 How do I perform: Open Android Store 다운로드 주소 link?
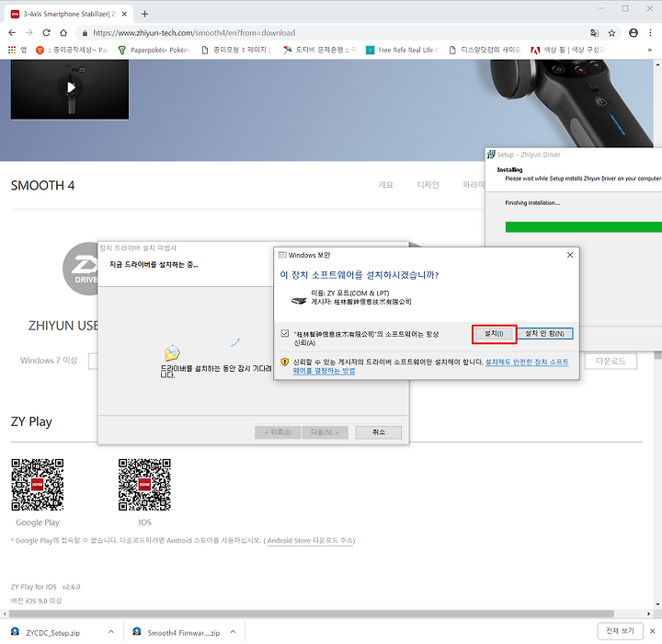point(311,540)
